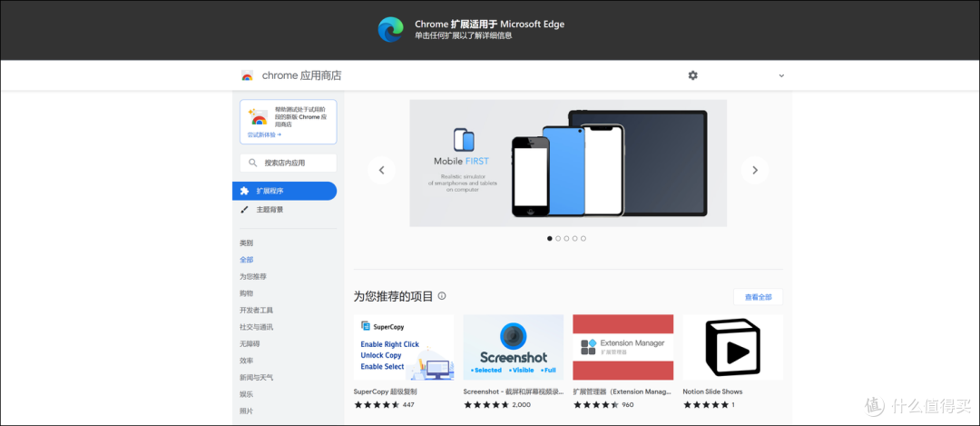
Task: Click the Screenshot - 截屏和屏幕视频录 title
Action: click(513, 391)
